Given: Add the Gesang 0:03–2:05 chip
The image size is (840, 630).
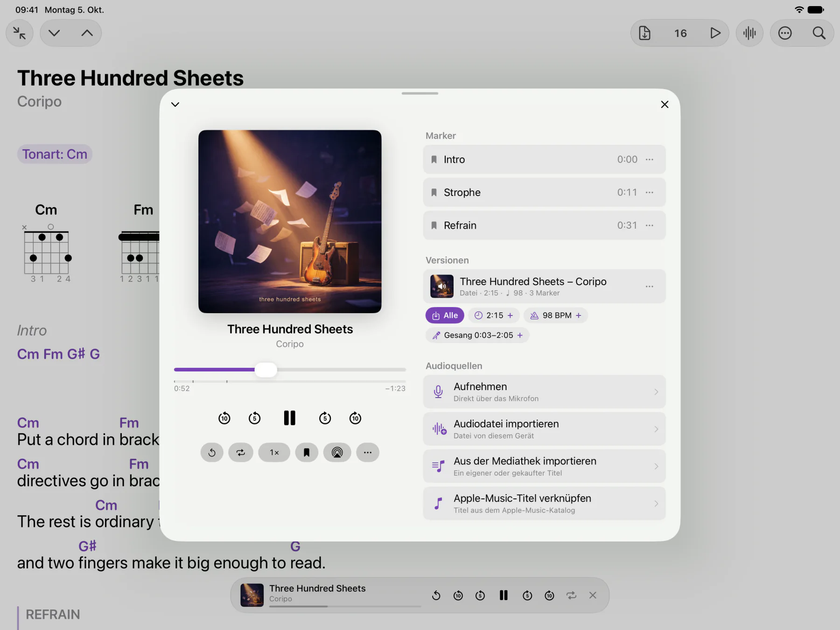Looking at the screenshot, I should [477, 335].
